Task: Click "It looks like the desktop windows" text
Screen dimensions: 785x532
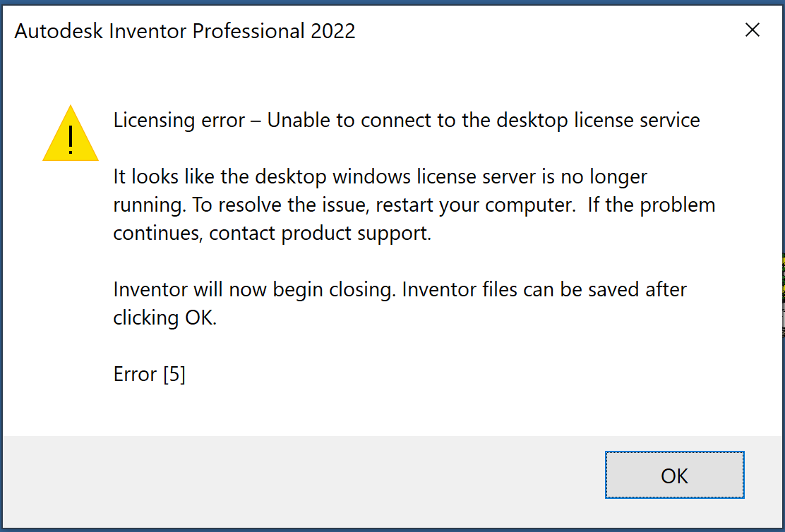Action: [251, 176]
